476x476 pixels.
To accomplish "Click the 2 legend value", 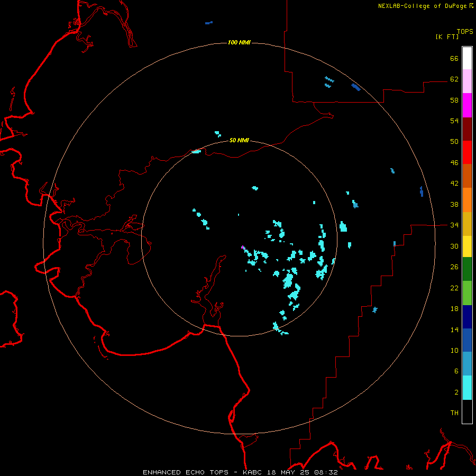I will click(456, 392).
